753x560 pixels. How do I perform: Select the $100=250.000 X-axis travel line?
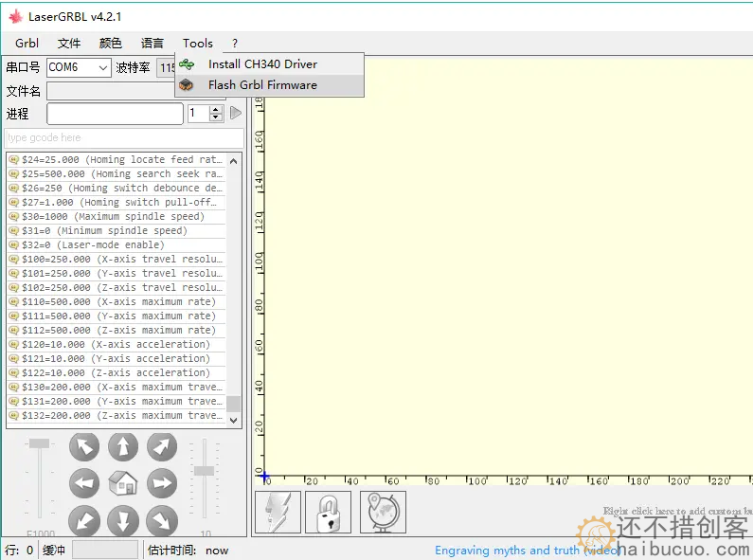pos(117,259)
